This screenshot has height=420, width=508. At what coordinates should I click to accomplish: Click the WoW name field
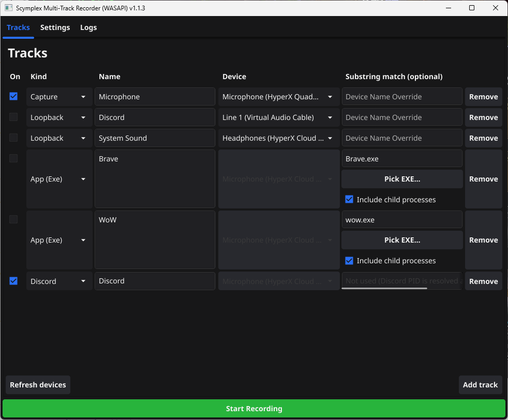(155, 240)
